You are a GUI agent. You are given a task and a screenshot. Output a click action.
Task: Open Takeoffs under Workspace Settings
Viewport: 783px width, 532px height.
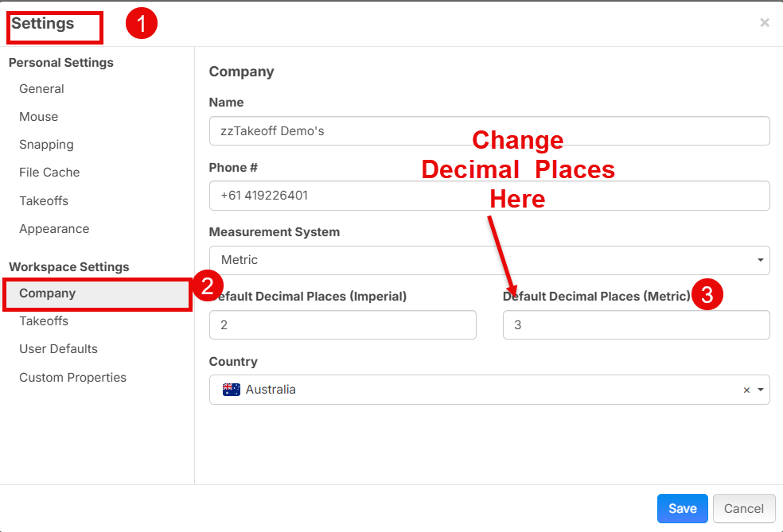(x=44, y=321)
